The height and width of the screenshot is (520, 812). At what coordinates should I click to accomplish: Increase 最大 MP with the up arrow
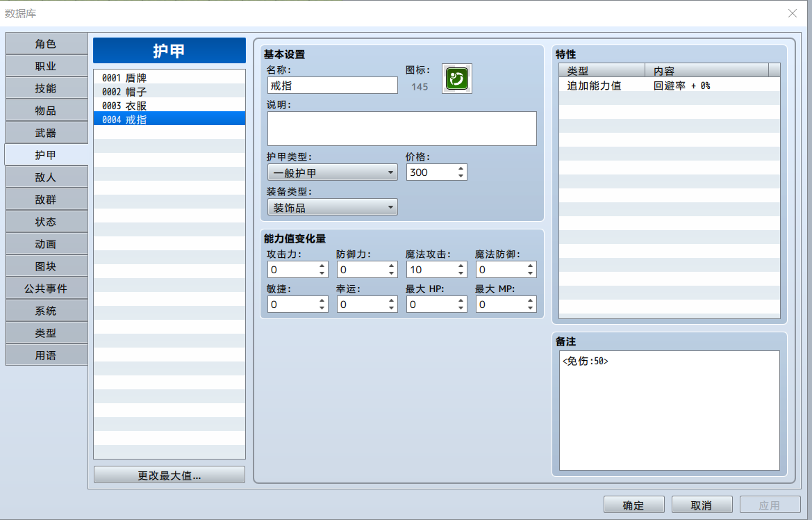click(x=530, y=300)
